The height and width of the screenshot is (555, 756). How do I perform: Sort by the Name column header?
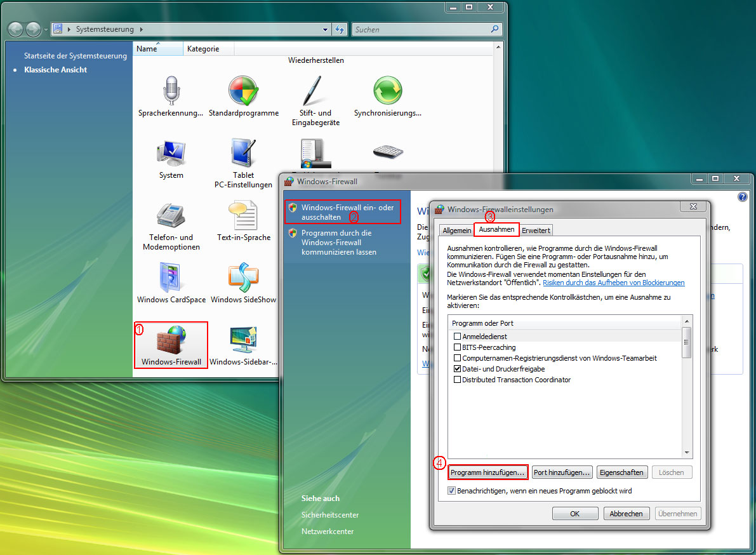coord(157,49)
